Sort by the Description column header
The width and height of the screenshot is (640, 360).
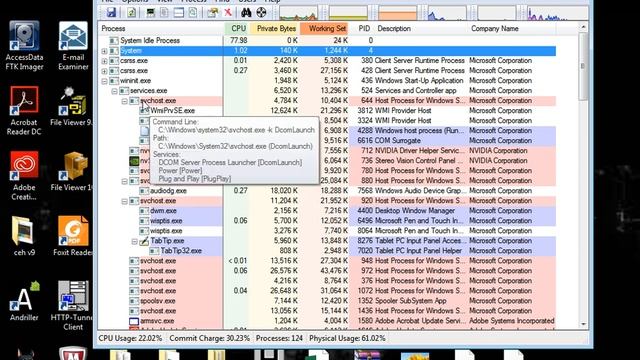coord(421,29)
